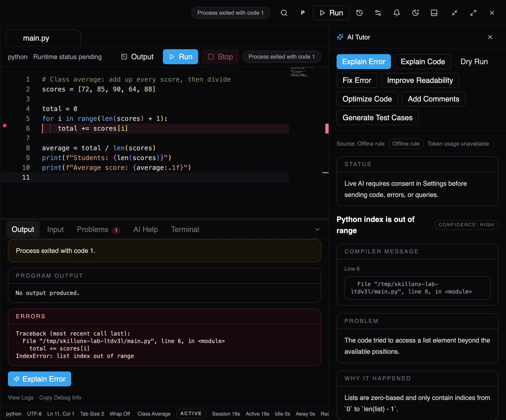The width and height of the screenshot is (506, 420).
Task: Open run history clock icon
Action: (359, 13)
